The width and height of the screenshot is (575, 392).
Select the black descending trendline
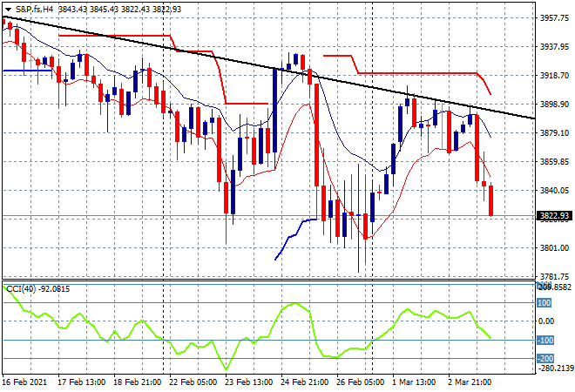point(269,67)
